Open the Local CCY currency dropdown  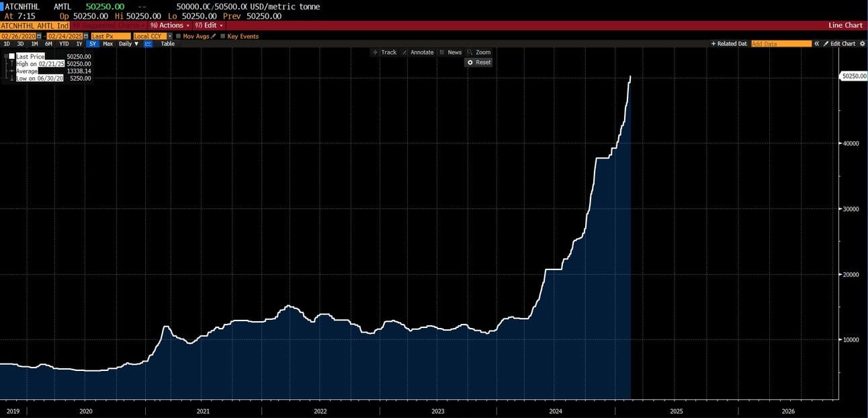(x=153, y=36)
